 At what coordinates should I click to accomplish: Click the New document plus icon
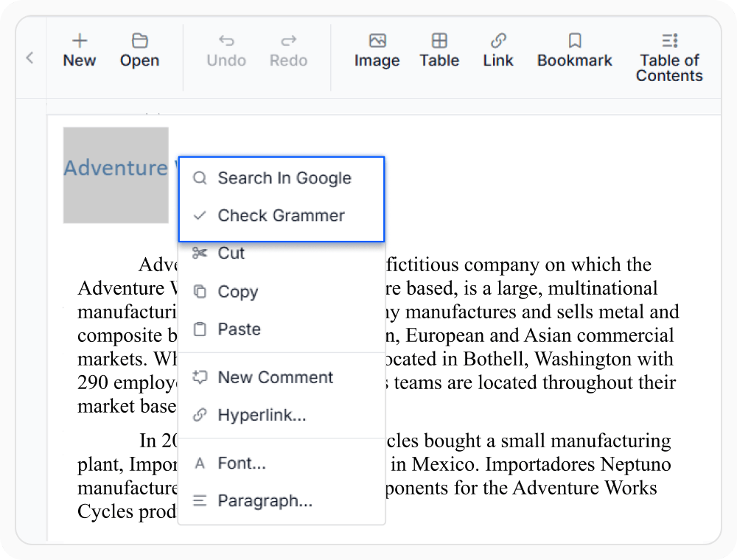(x=80, y=41)
